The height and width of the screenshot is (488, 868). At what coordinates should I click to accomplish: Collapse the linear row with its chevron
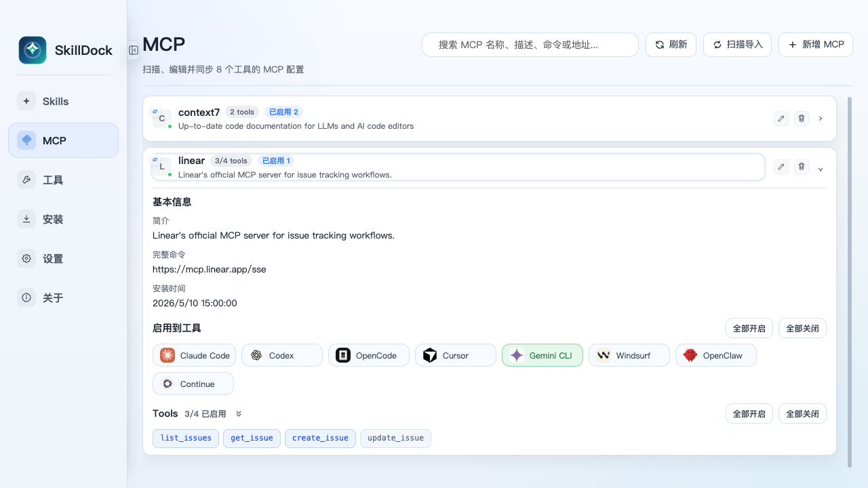coord(821,169)
